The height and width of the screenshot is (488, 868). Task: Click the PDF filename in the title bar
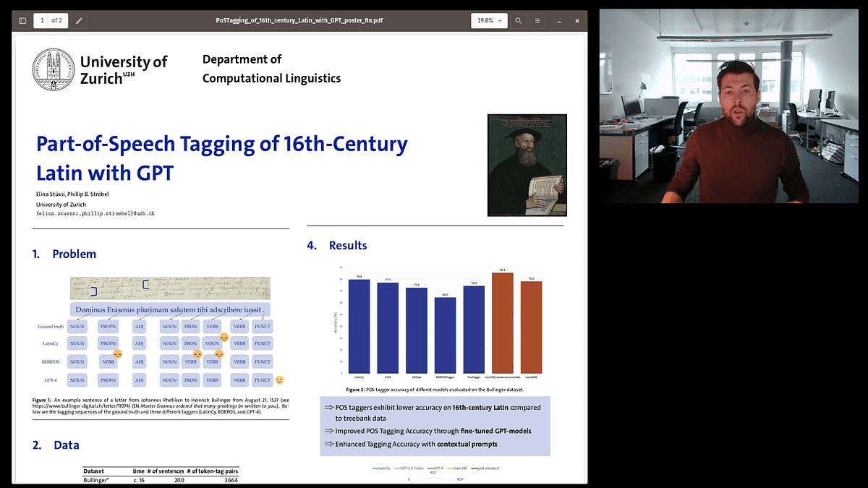[299, 20]
